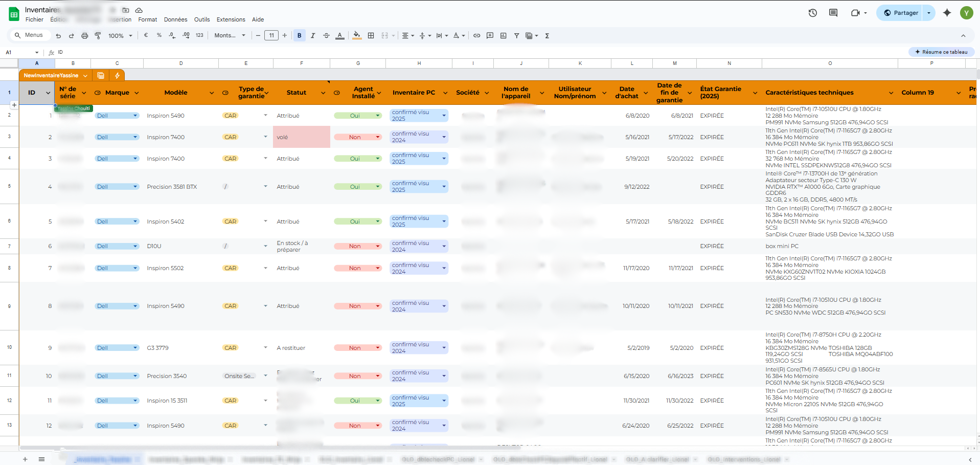Open the borders tool
This screenshot has height=465, width=980.
click(x=371, y=36)
